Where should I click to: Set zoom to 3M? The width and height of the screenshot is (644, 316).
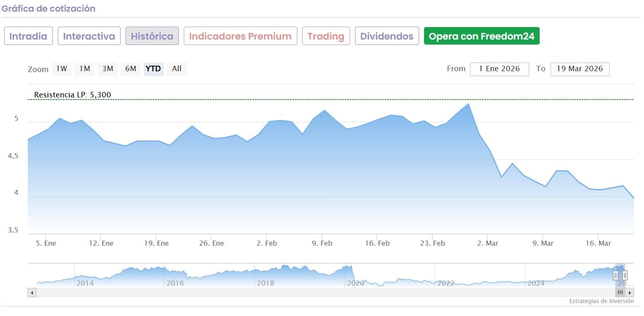coord(108,69)
